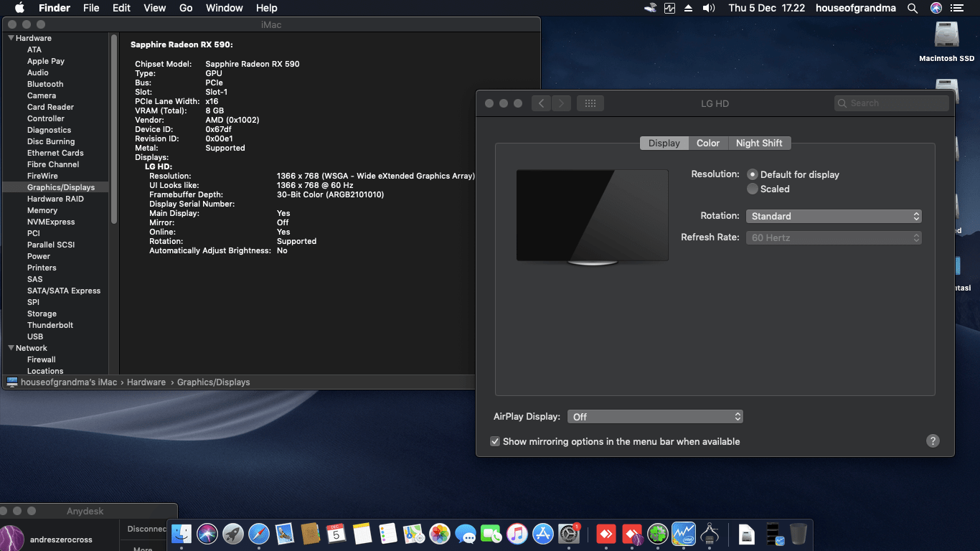Image resolution: width=980 pixels, height=551 pixels.
Task: Open Intel Power Gadget icon in Dock
Action: coord(684,534)
